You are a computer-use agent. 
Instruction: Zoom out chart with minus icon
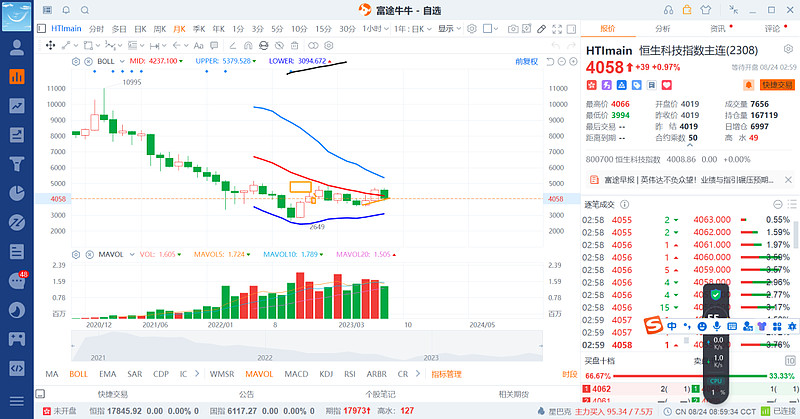point(562,62)
